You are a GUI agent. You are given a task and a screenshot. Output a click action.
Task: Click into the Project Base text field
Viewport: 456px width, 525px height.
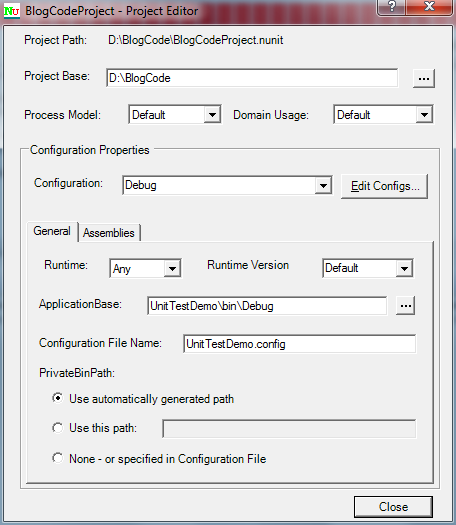[x=252, y=78]
